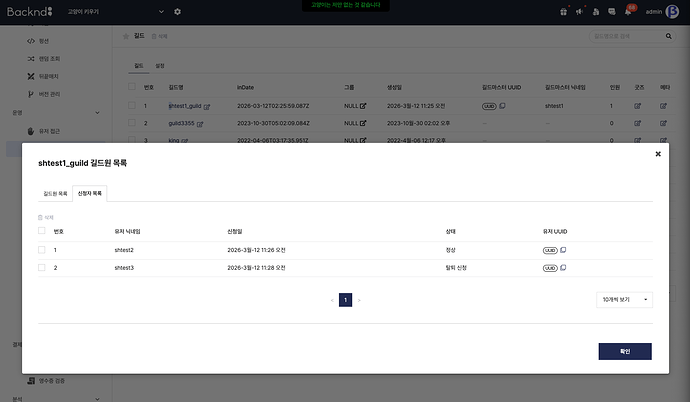The width and height of the screenshot is (690, 402).
Task: Check the checkbox for row shtest2
Action: [x=41, y=250]
